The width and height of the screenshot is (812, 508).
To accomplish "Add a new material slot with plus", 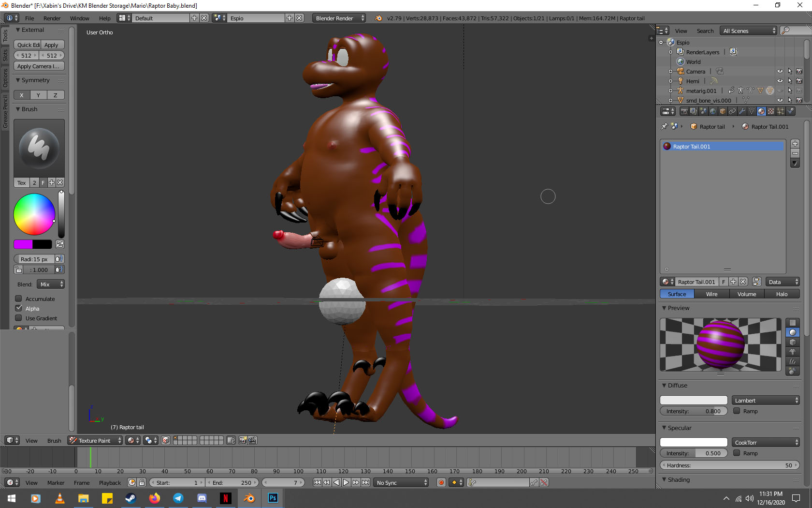I will pyautogui.click(x=795, y=144).
